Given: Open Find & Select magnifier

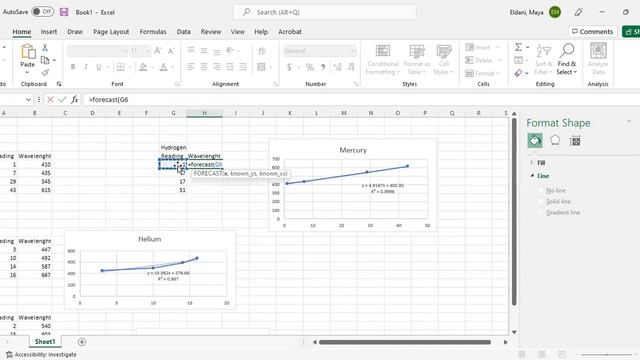Looking at the screenshot, I should (x=567, y=51).
